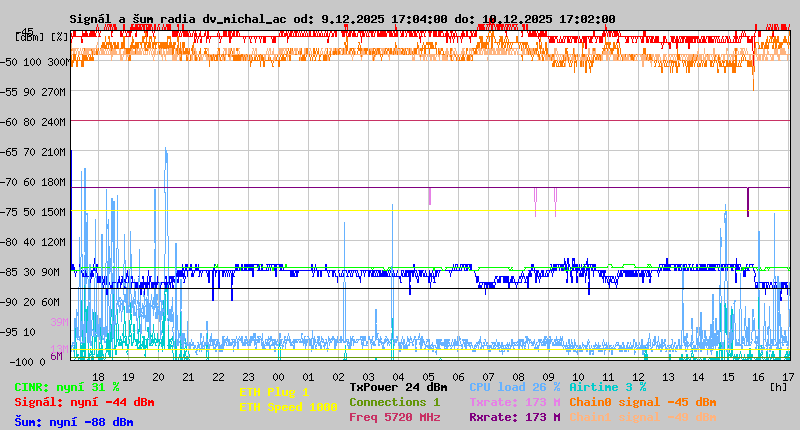This screenshot has height=430, width=800.
Task: Click the '-75 50 150M' y-axis label
Action: pyautogui.click(x=35, y=212)
